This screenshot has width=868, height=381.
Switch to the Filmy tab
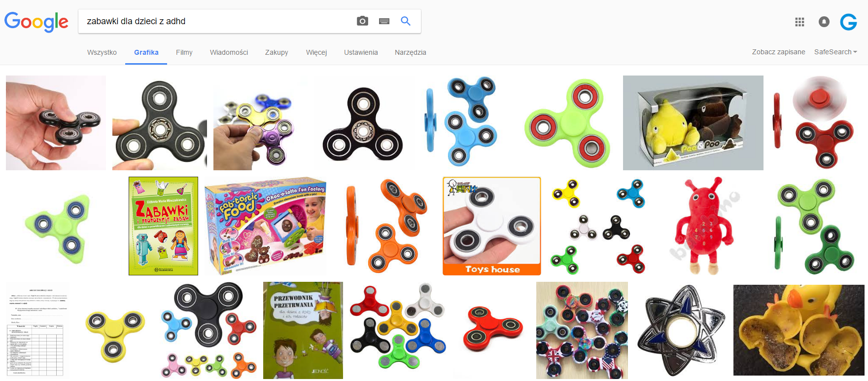pyautogui.click(x=184, y=52)
